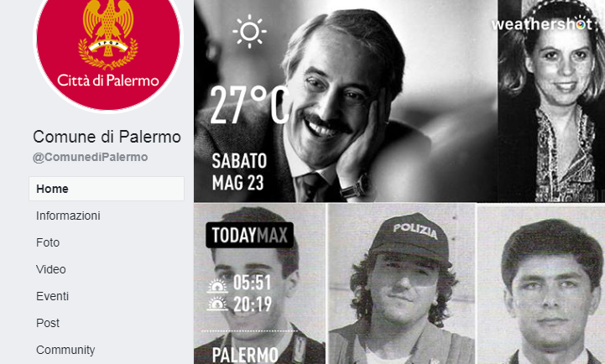Open the Post section
Image resolution: width=605 pixels, height=364 pixels.
[48, 323]
